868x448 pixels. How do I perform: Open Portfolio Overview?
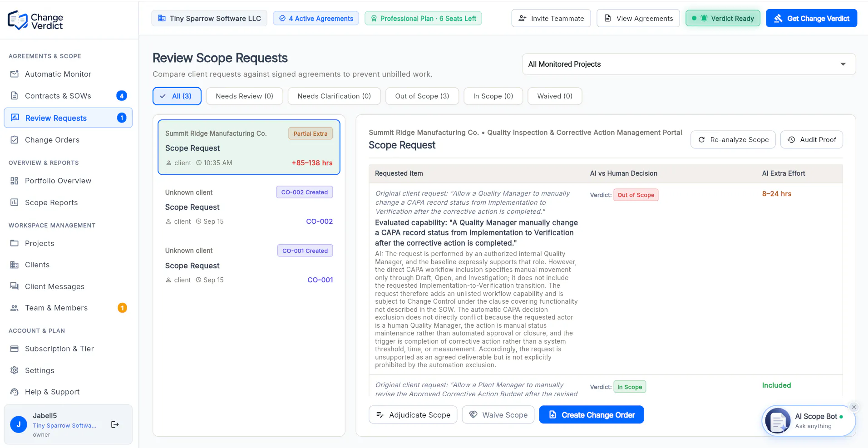click(68, 181)
